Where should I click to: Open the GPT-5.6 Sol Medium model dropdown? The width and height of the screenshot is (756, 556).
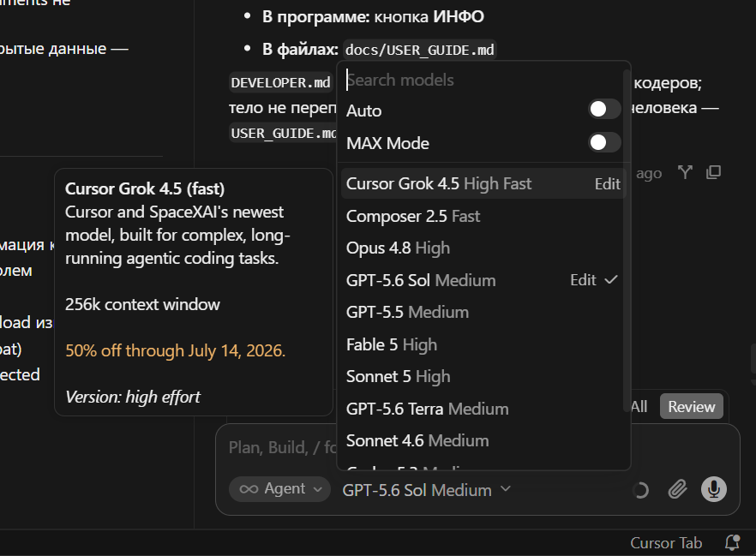point(426,490)
